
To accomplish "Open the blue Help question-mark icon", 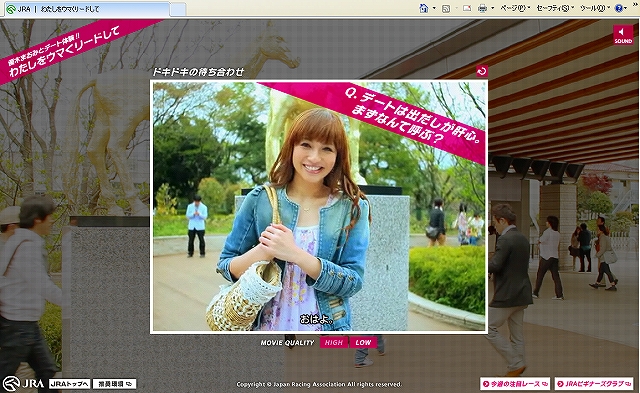I will 619,8.
